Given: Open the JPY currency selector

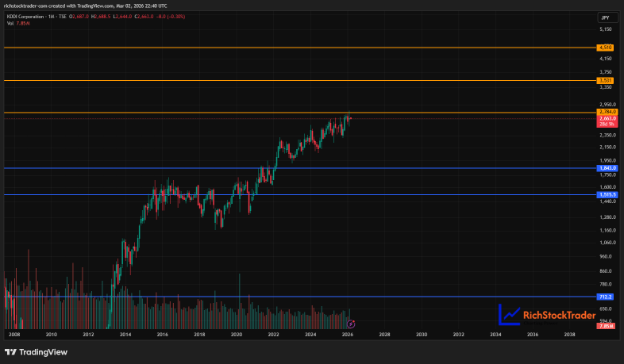Looking at the screenshot, I should [x=607, y=17].
